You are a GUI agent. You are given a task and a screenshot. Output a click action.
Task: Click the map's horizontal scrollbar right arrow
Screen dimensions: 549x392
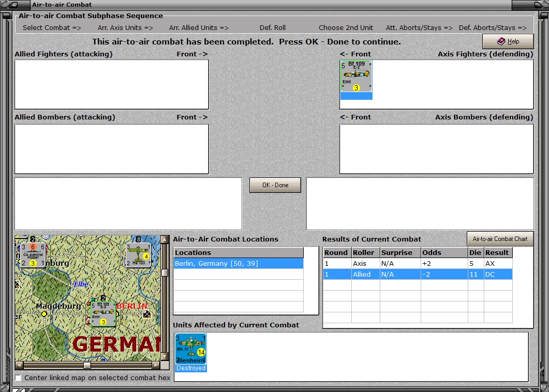point(156,366)
